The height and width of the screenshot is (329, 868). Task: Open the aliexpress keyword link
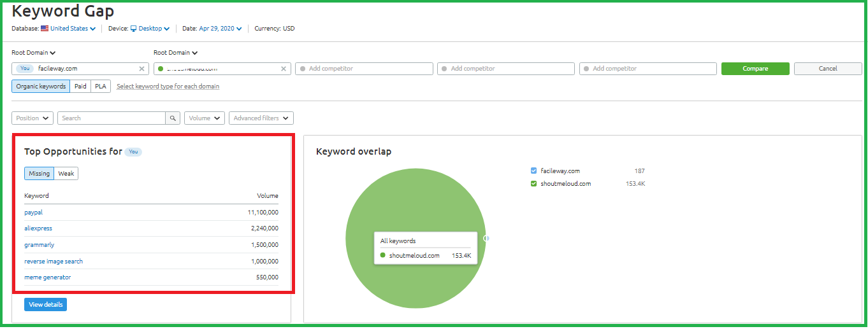tap(38, 228)
